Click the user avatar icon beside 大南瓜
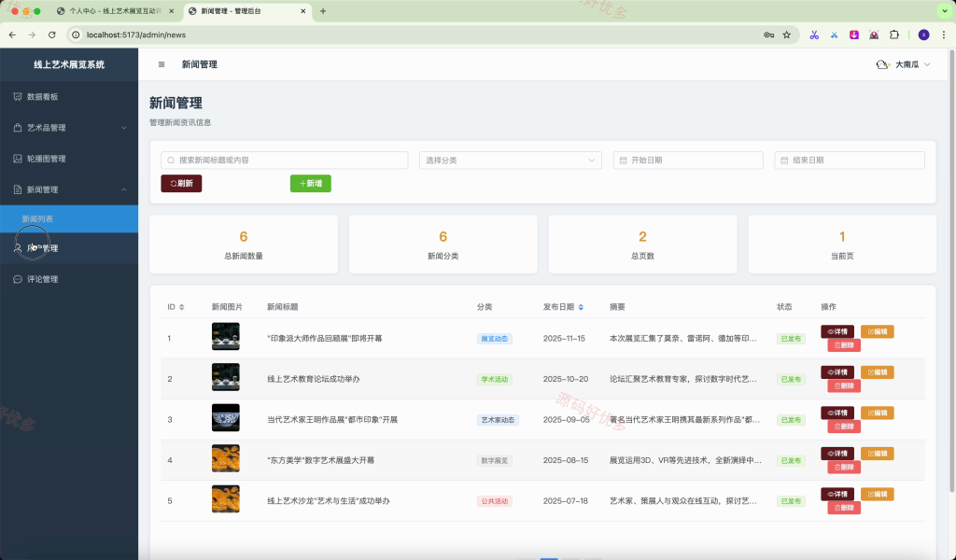956x560 pixels. coord(882,64)
